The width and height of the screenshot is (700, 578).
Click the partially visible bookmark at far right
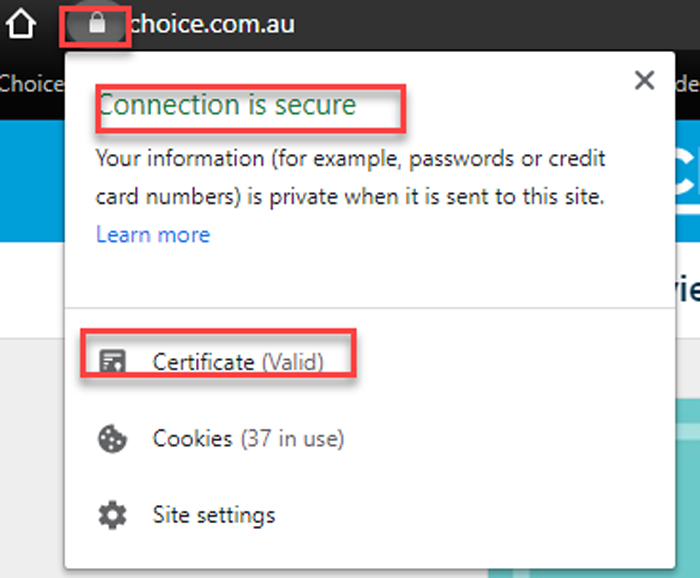pos(688,84)
